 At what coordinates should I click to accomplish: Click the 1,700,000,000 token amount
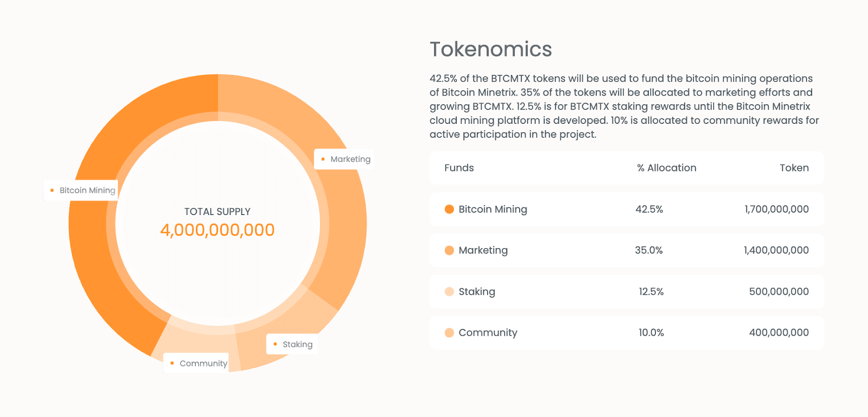pyautogui.click(x=776, y=209)
